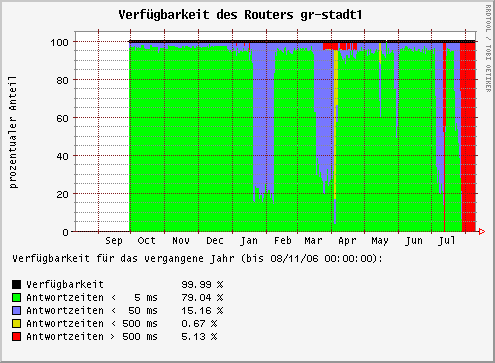Click the '60' y-axis value

tap(62, 119)
